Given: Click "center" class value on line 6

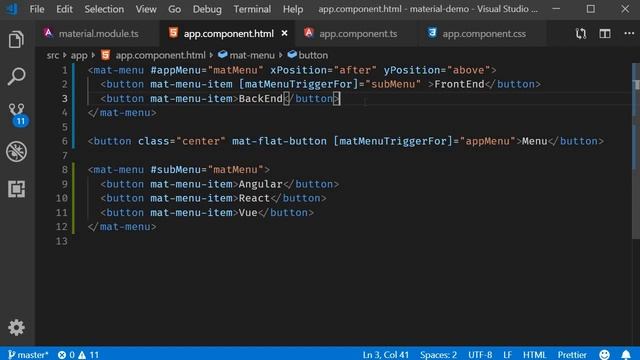Looking at the screenshot, I should pyautogui.click(x=200, y=141).
